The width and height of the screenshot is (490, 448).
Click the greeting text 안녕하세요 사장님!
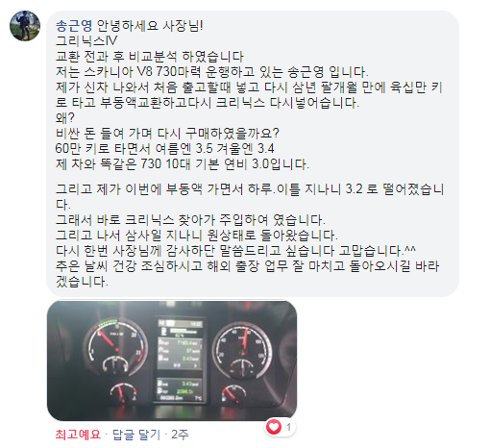(x=150, y=26)
